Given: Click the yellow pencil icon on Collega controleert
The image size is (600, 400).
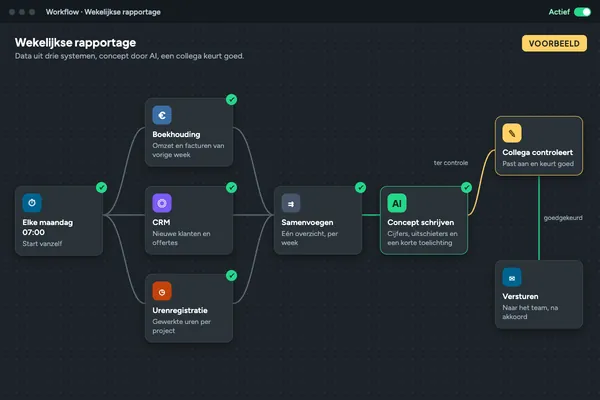Looking at the screenshot, I should click(512, 133).
